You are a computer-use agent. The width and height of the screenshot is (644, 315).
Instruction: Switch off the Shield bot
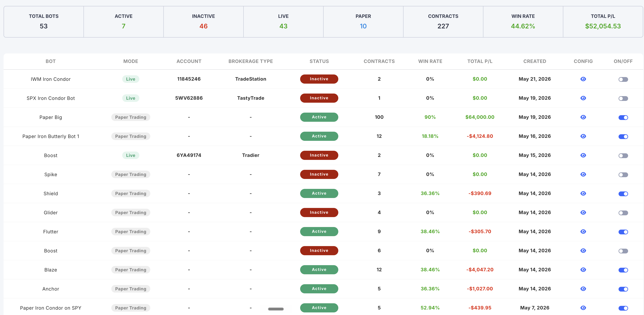(623, 194)
